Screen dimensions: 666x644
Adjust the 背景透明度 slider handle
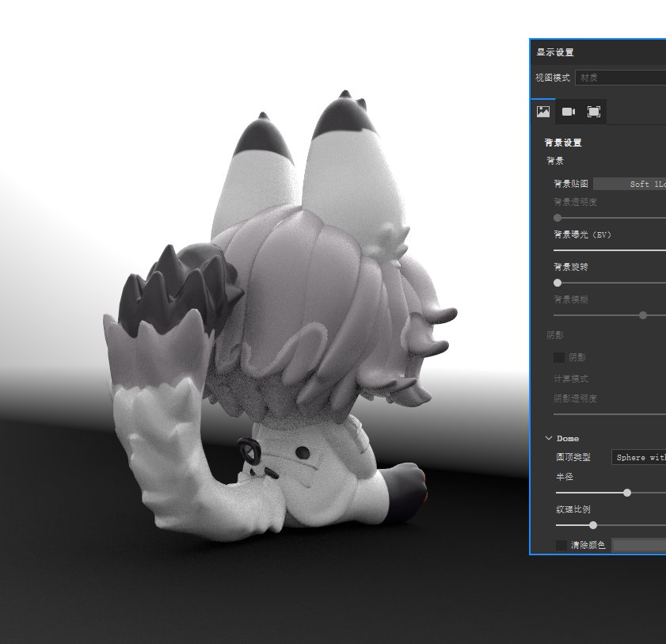[558, 218]
